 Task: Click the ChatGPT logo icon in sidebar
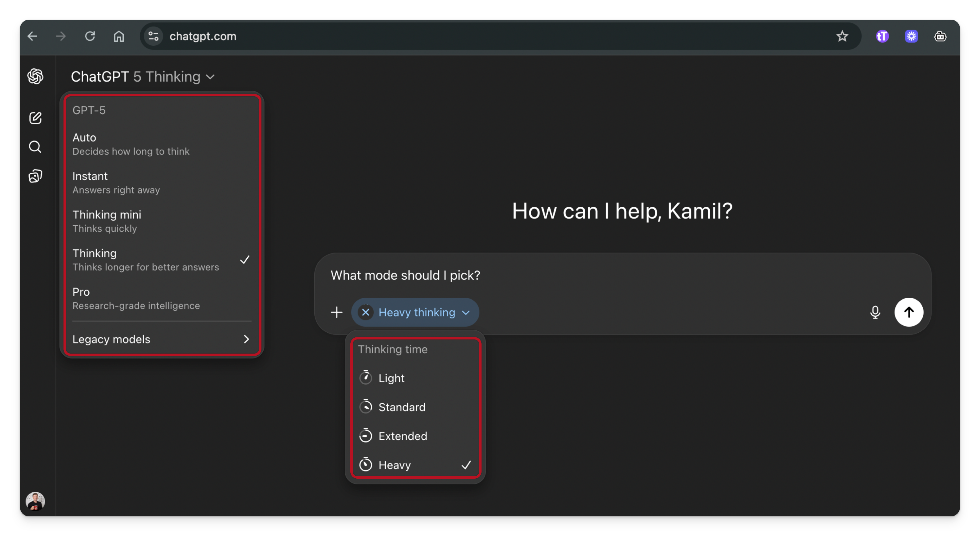pyautogui.click(x=35, y=76)
